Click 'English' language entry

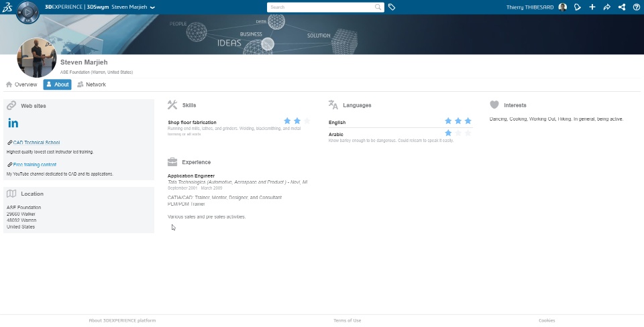337,122
